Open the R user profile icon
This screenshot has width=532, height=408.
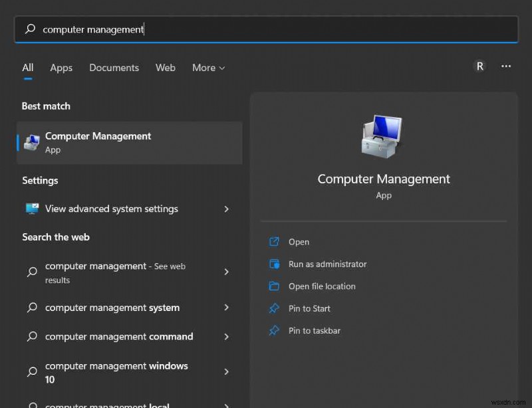tap(480, 66)
